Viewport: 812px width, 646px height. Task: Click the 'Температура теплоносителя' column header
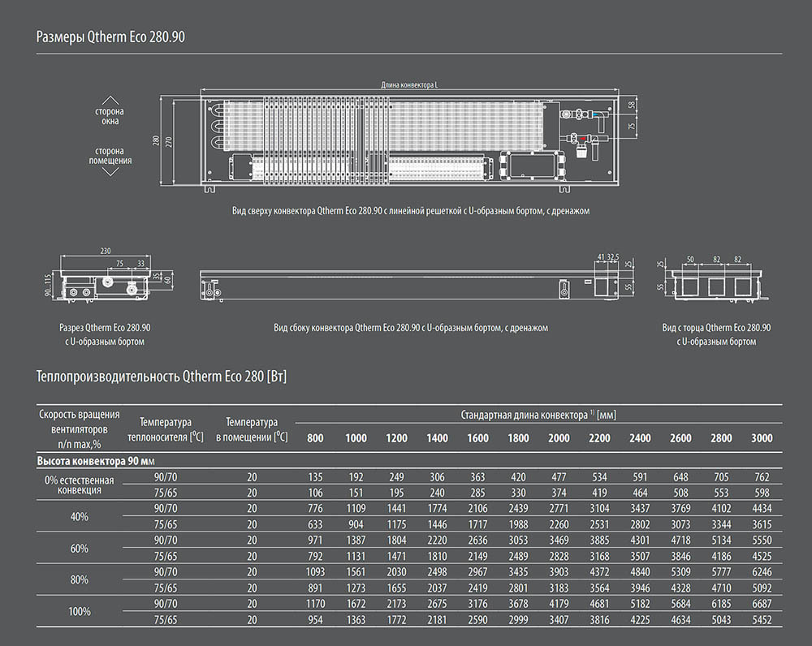pos(166,429)
